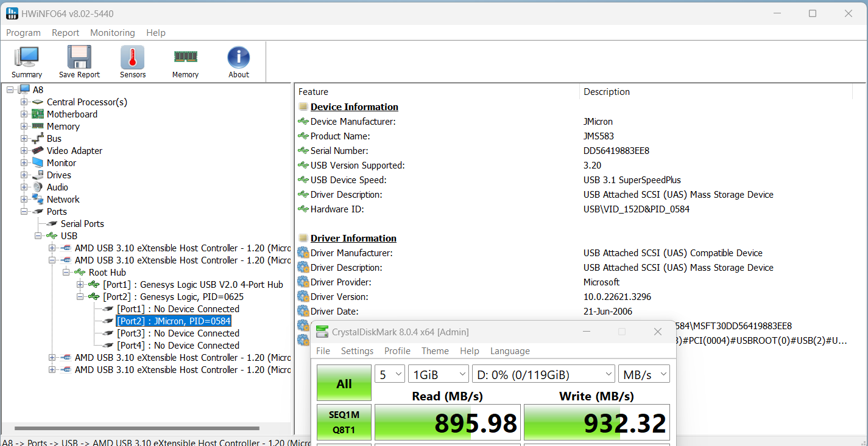This screenshot has width=868, height=446.
Task: Click the green All benchmark button
Action: [344, 383]
